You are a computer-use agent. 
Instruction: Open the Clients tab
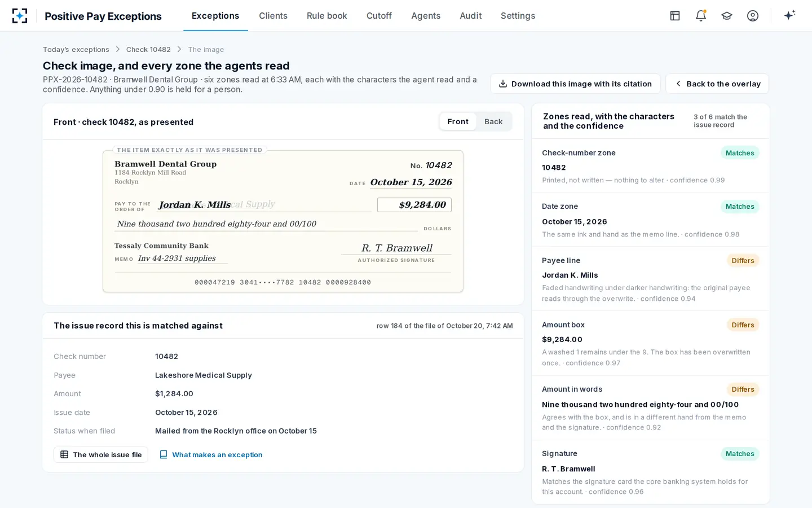point(273,16)
